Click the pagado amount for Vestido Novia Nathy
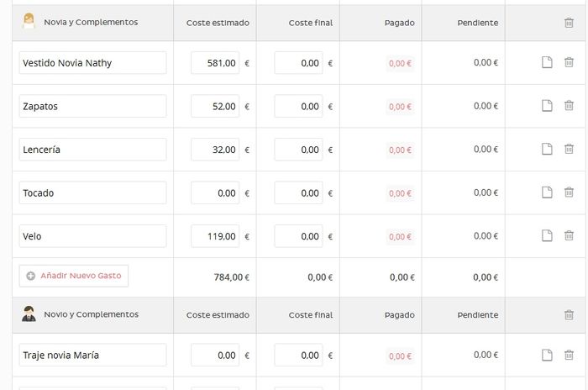 [x=400, y=63]
